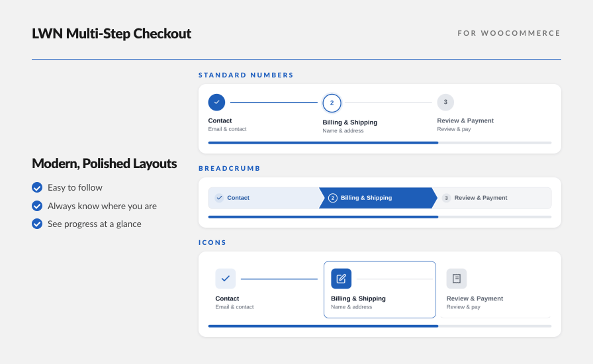The height and width of the screenshot is (364, 593).
Task: Click the check icon beside See progress at a glance
Action: click(37, 224)
